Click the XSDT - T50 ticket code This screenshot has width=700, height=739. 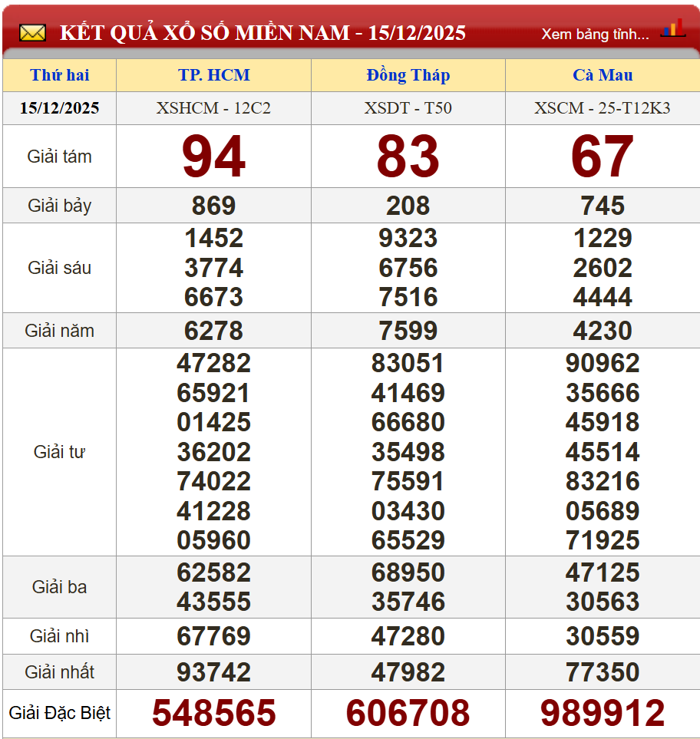408,108
